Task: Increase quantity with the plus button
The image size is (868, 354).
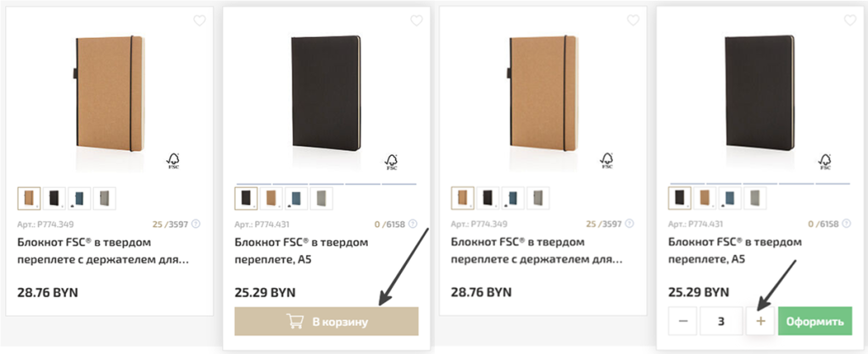Action: pos(760,322)
